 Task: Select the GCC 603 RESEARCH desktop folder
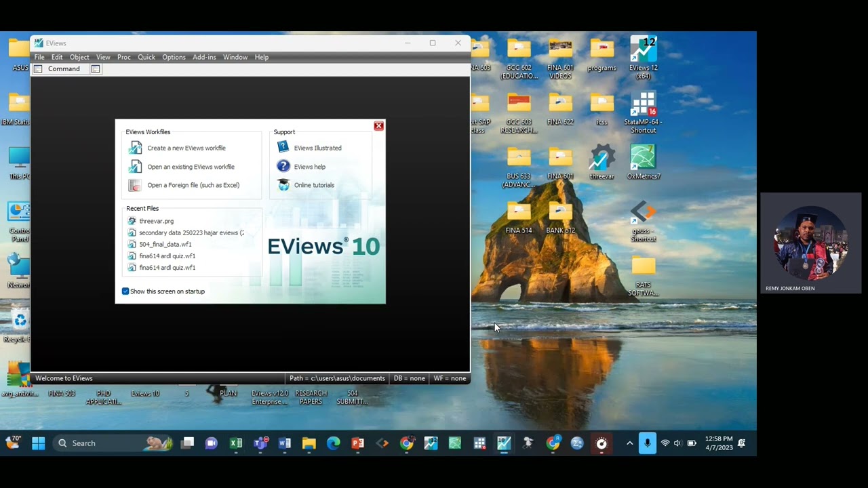(x=519, y=113)
